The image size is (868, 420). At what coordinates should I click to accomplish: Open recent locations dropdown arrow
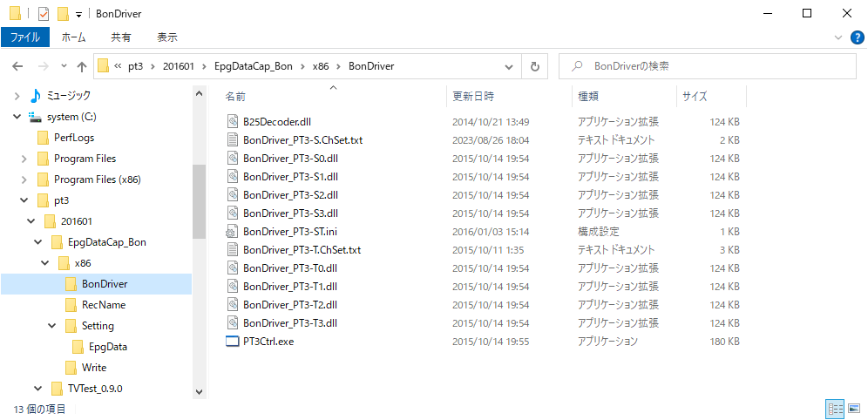point(64,66)
